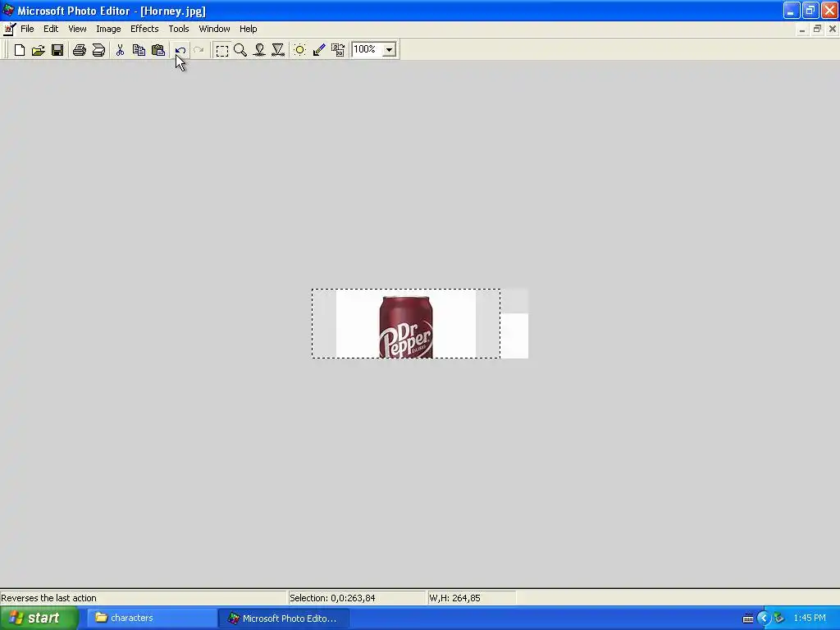
Task: Open the Help menu
Action: (248, 29)
